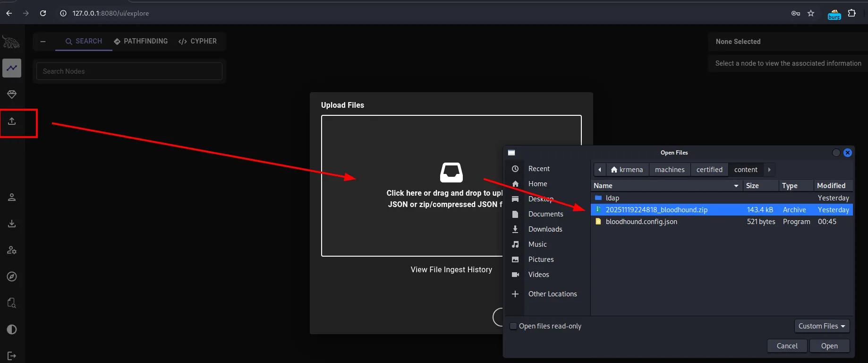This screenshot has height=363, width=868.
Task: Click the path bar forward arrow
Action: [769, 170]
